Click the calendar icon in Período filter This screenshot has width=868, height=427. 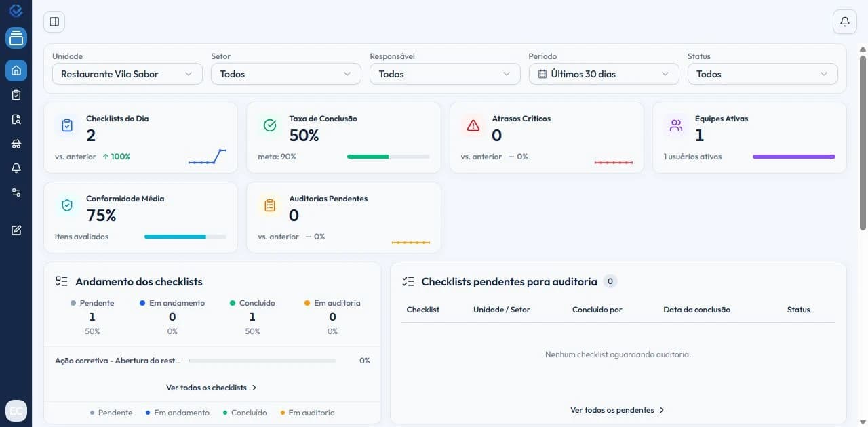542,74
